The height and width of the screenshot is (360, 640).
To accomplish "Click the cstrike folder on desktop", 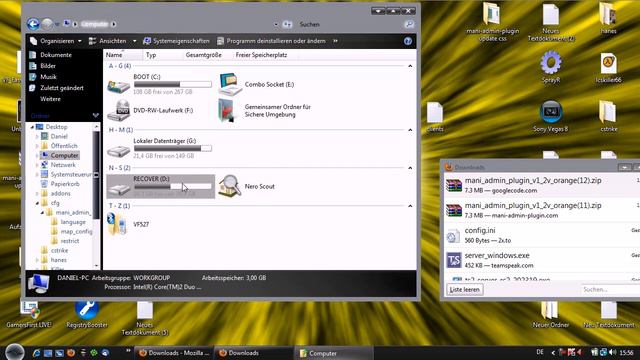I will click(x=608, y=116).
